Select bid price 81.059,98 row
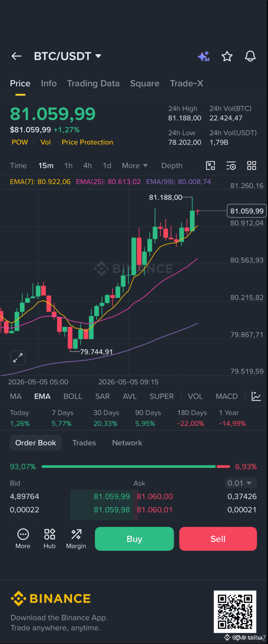The width and height of the screenshot is (268, 644). point(112,509)
